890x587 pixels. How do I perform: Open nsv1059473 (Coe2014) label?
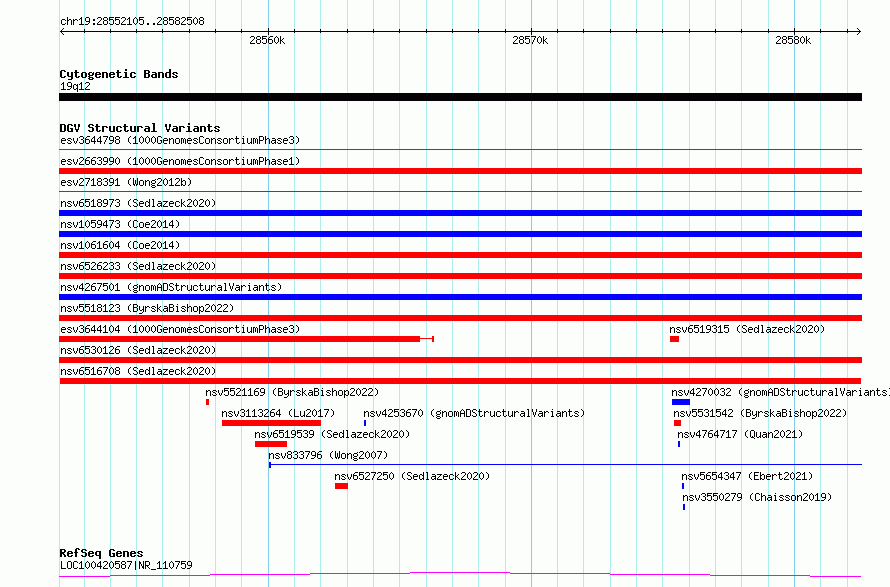(x=120, y=224)
